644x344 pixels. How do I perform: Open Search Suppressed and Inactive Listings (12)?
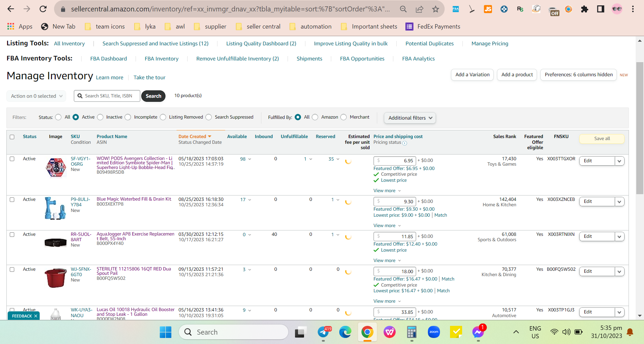(155, 44)
